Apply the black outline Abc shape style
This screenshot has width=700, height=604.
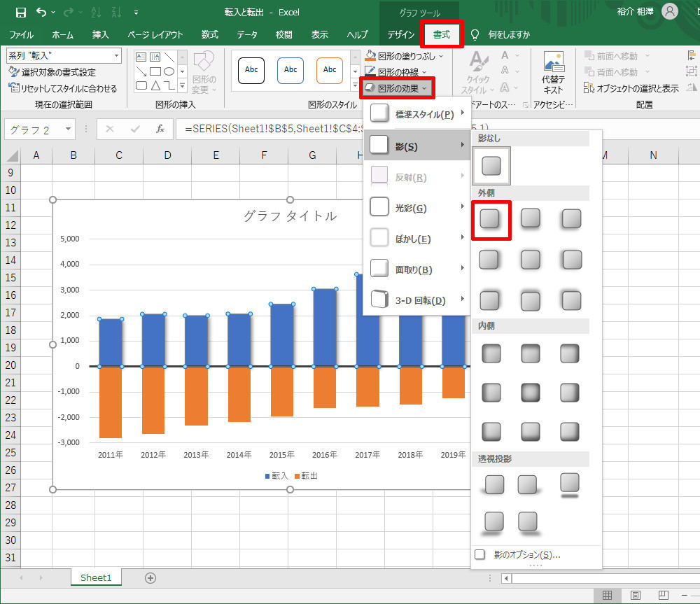[x=251, y=70]
